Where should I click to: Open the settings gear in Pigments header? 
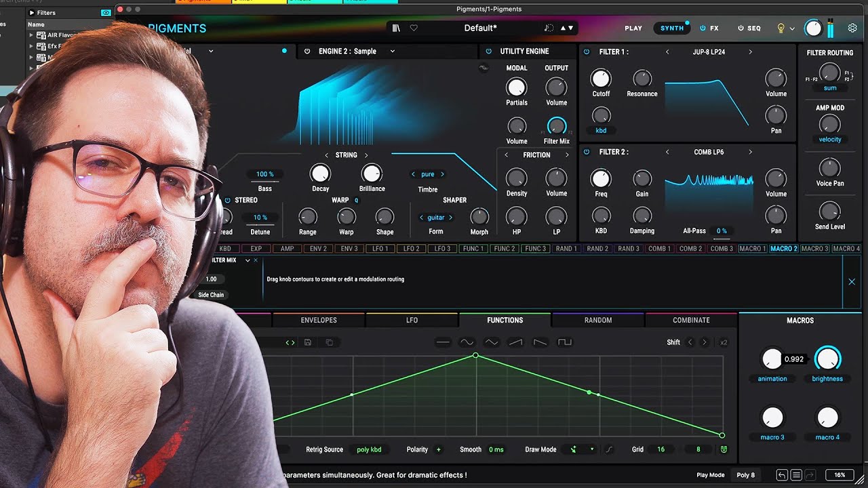click(852, 28)
